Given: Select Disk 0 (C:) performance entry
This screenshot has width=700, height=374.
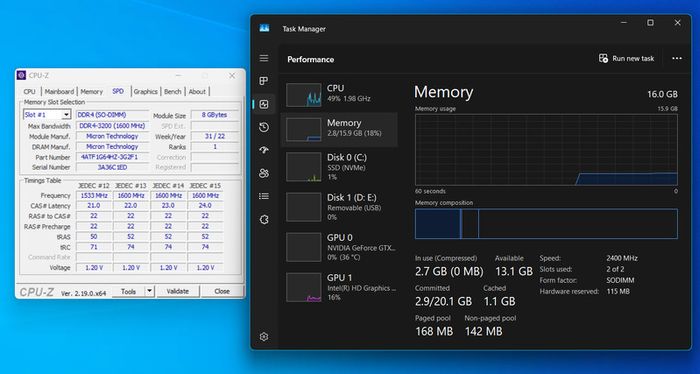Looking at the screenshot, I should pos(339,167).
